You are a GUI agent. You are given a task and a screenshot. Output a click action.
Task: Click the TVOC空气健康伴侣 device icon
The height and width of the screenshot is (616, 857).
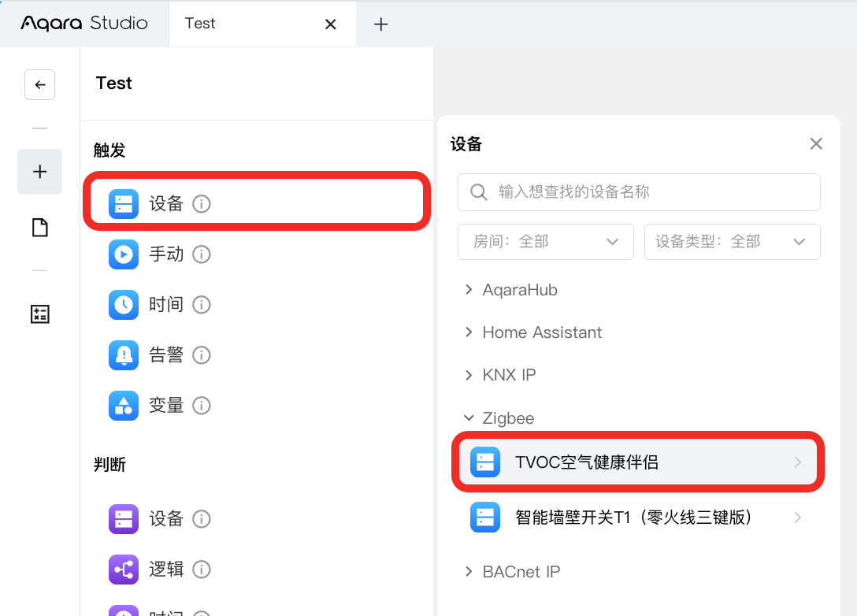point(485,462)
